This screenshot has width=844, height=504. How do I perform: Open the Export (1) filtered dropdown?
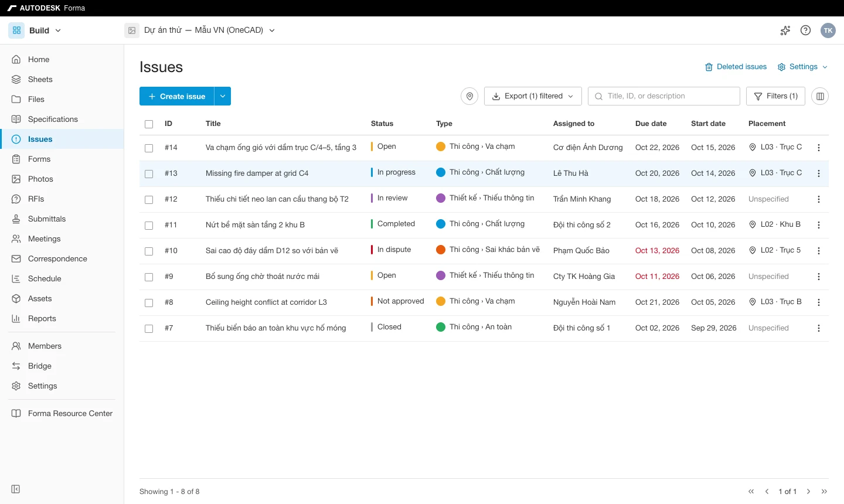[x=533, y=96]
